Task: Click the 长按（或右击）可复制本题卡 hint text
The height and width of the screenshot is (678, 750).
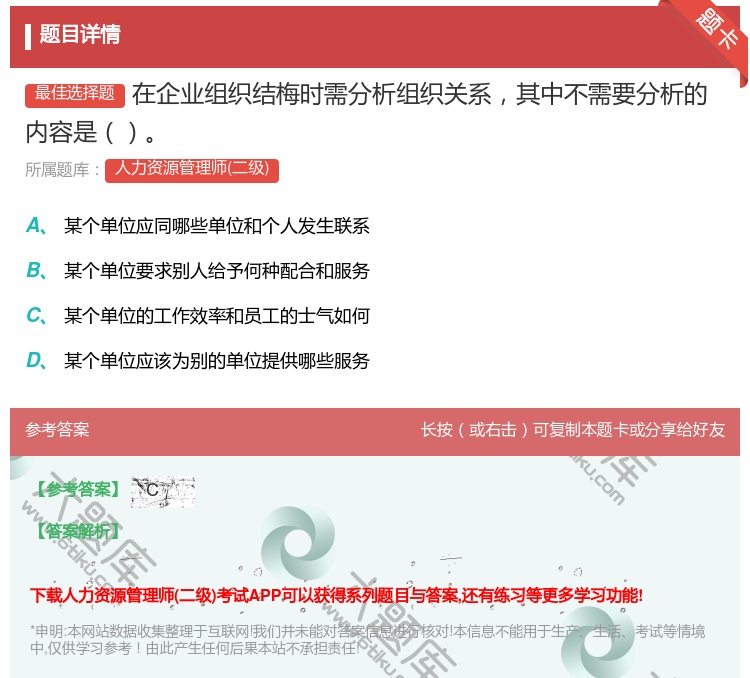Action: (573, 430)
